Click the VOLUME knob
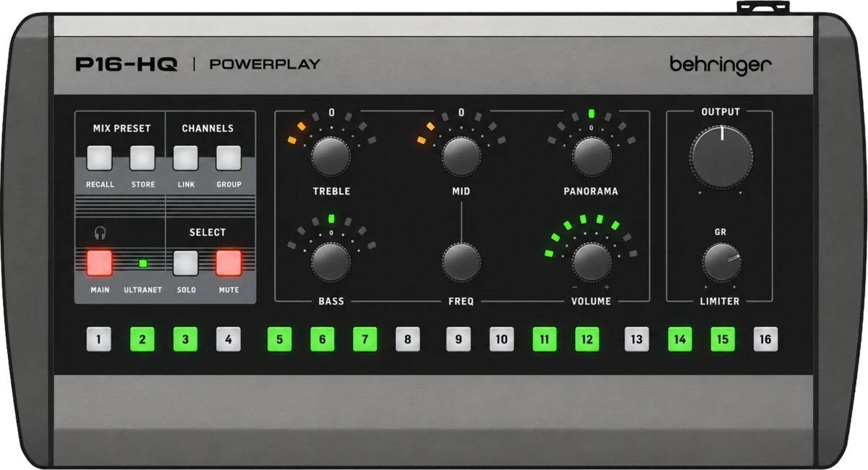Image resolution: width=868 pixels, height=470 pixels. [x=592, y=262]
